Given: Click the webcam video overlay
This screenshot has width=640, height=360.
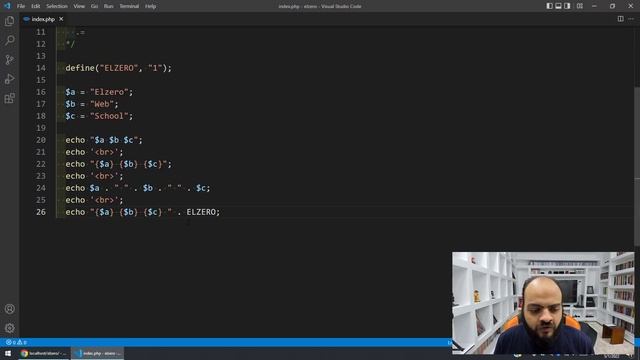Looking at the screenshot, I should coord(543,303).
